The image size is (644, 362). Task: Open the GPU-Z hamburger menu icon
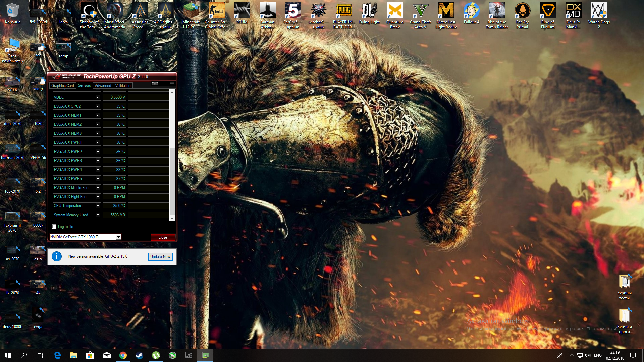pos(172,84)
